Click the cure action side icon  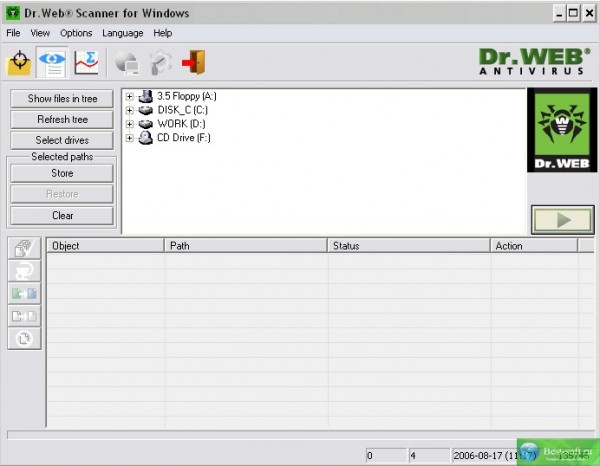point(24,271)
